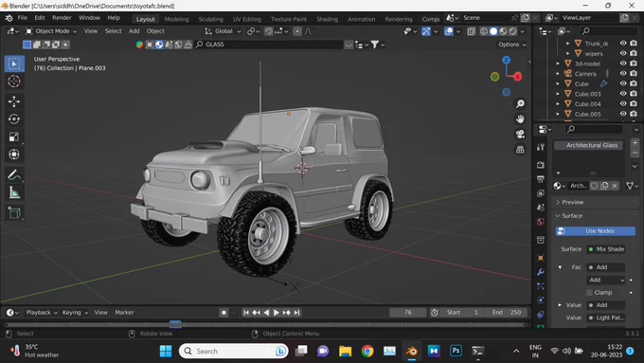Play the animation forward
The width and height of the screenshot is (644, 363).
point(276,313)
